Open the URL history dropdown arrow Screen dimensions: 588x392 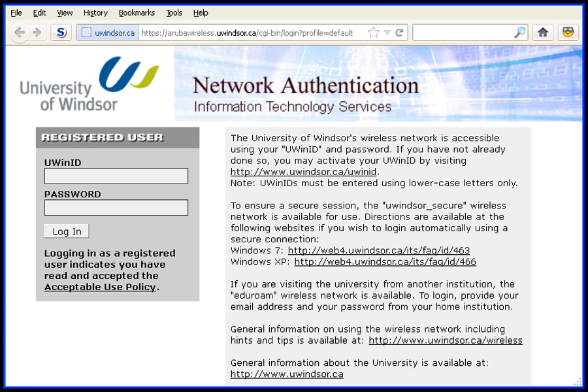pyautogui.click(x=387, y=33)
